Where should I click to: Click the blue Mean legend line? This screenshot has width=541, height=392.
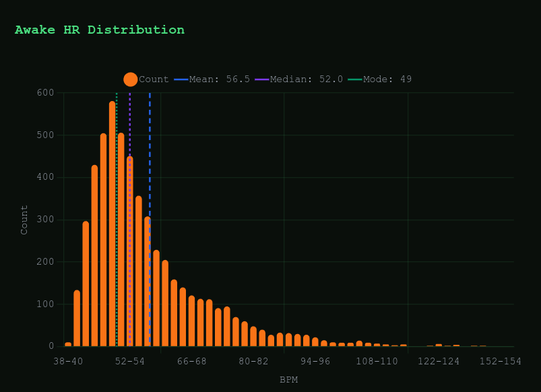tap(181, 79)
